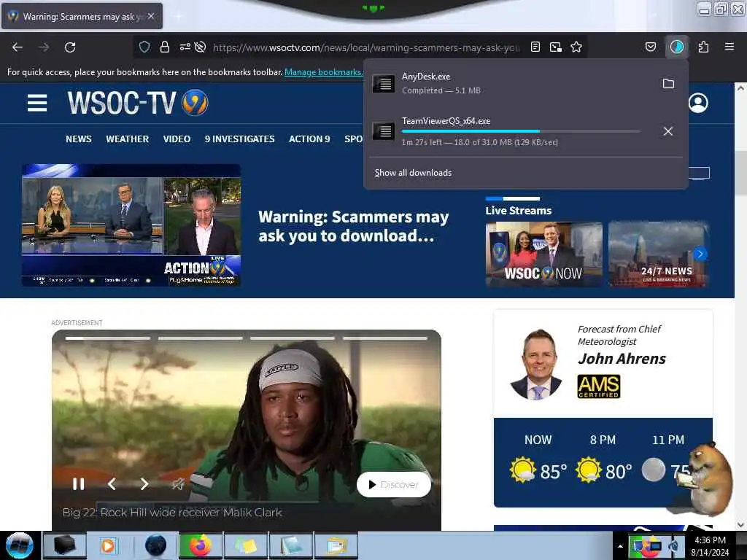Open the user account profile icon
747x560 pixels.
pyautogui.click(x=698, y=103)
